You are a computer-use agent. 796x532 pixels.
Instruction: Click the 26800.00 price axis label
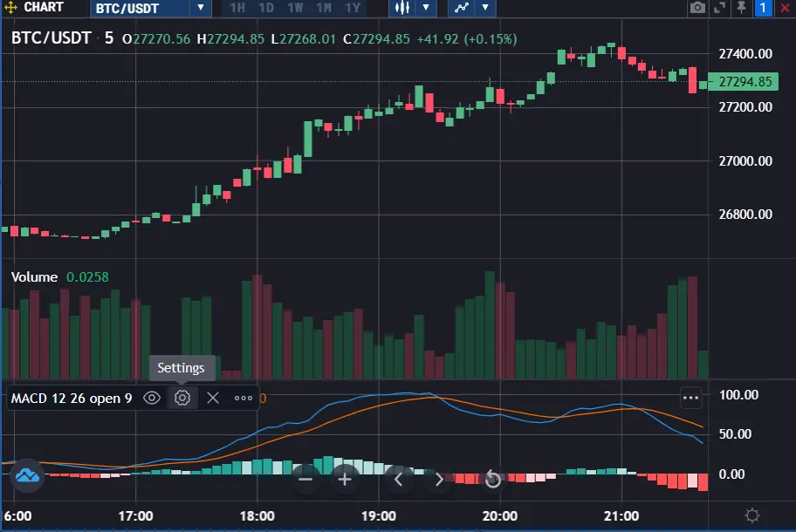coord(745,215)
